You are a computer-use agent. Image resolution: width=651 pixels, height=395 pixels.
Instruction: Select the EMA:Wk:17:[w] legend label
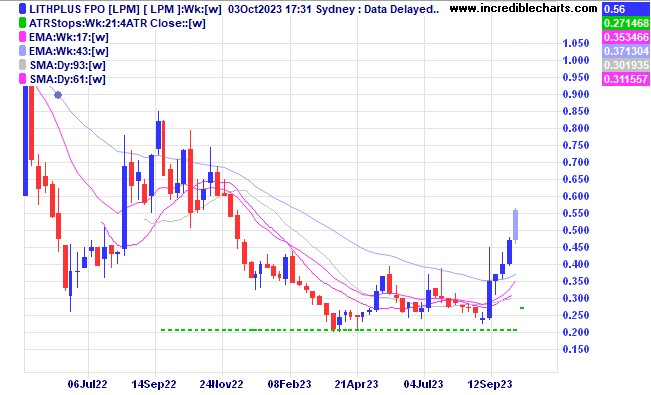pos(69,37)
